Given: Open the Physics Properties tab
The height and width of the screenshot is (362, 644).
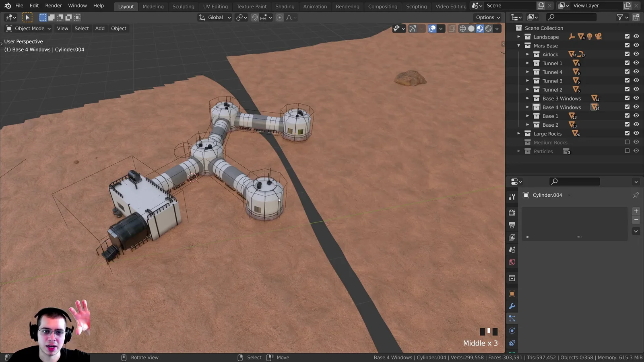Looking at the screenshot, I should (x=512, y=331).
